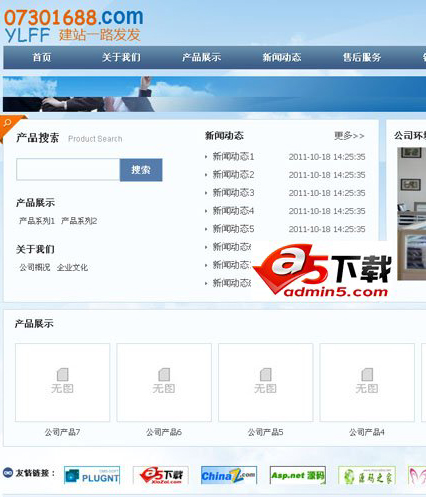Click the sky banner image

[x=214, y=94]
